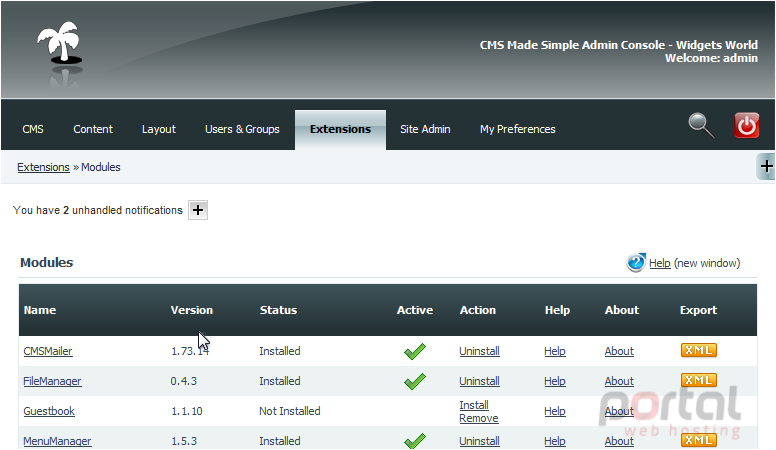Open About for MenuManager
The width and height of the screenshot is (776, 450).
(x=619, y=441)
